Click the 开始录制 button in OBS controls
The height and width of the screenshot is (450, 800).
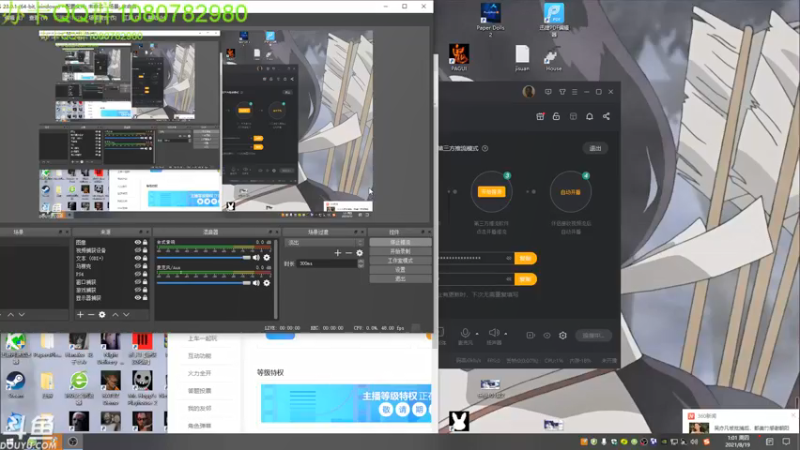400,252
